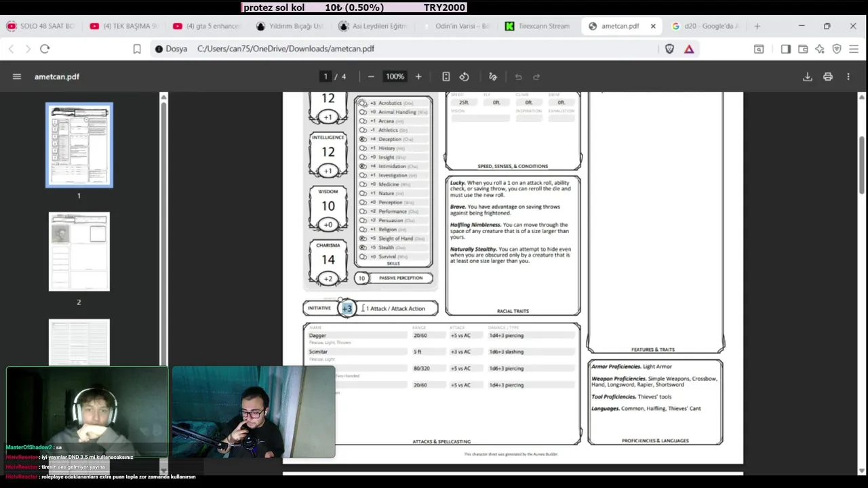The height and width of the screenshot is (488, 868).
Task: Select page 2 thumbnail
Action: [x=79, y=251]
